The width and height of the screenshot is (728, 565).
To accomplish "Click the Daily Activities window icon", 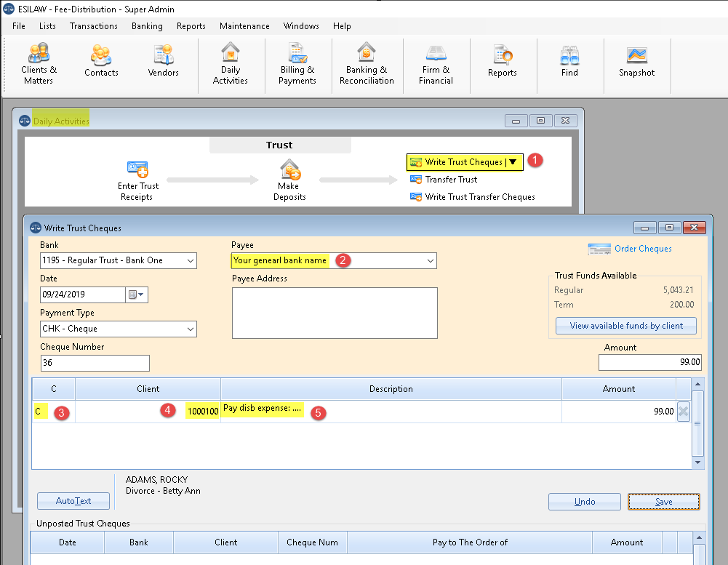I will 25,121.
